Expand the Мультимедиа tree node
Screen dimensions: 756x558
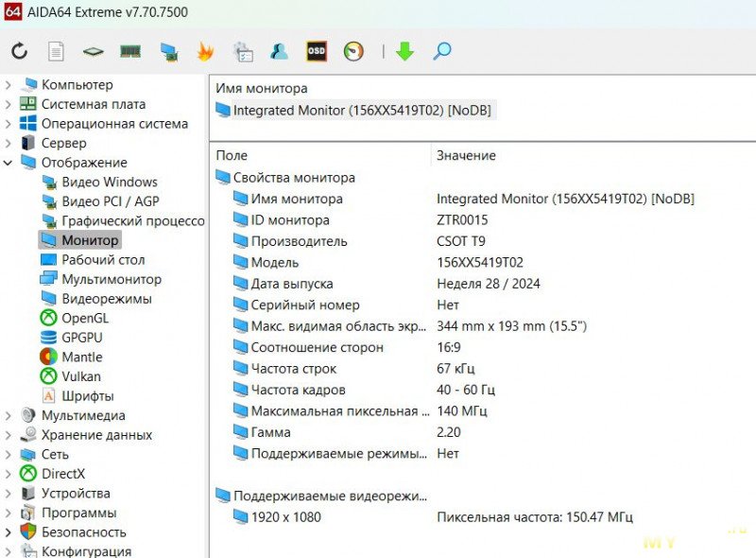pyautogui.click(x=8, y=415)
